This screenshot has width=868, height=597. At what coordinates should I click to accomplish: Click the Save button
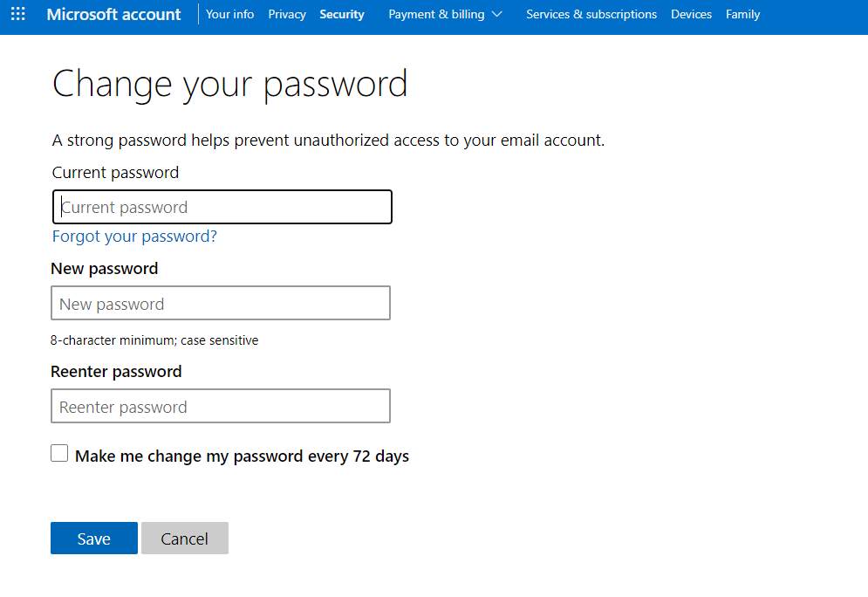(x=93, y=539)
